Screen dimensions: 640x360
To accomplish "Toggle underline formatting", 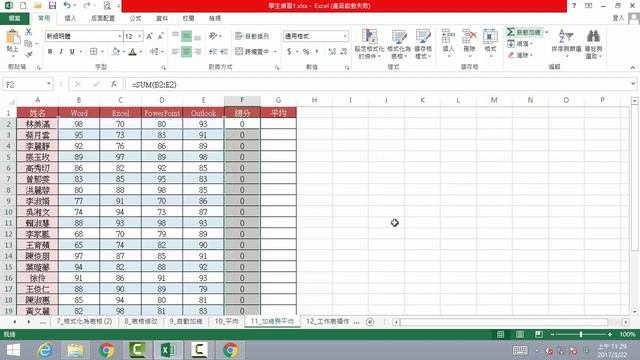I will [x=72, y=51].
